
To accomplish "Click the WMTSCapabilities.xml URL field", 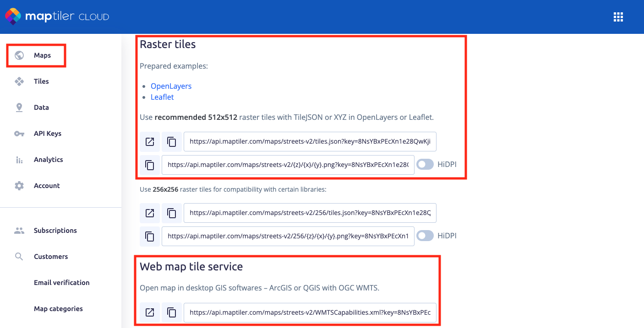I will 310,312.
